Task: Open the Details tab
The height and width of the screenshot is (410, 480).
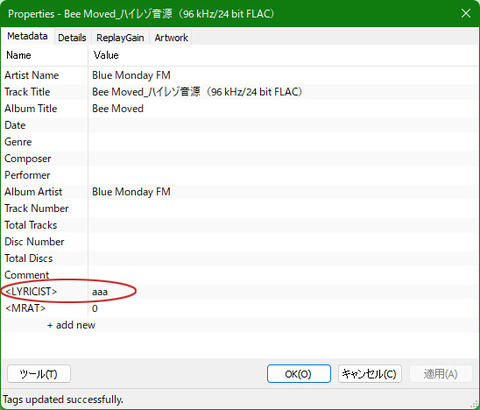Action: 72,38
